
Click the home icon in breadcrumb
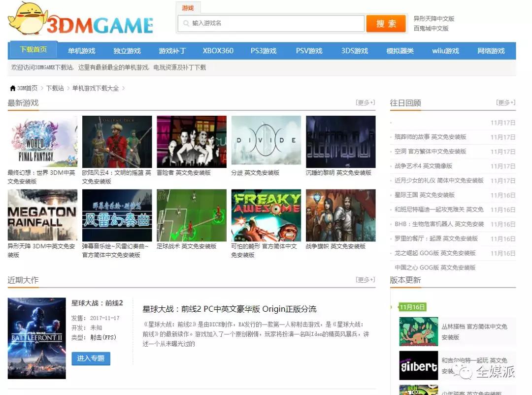pos(12,88)
